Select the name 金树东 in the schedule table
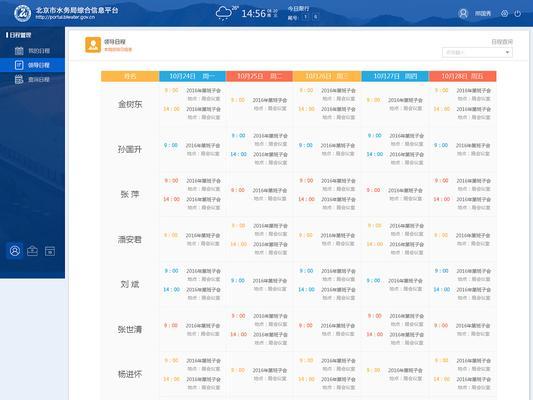Viewport: 533px width, 400px height. 130,104
